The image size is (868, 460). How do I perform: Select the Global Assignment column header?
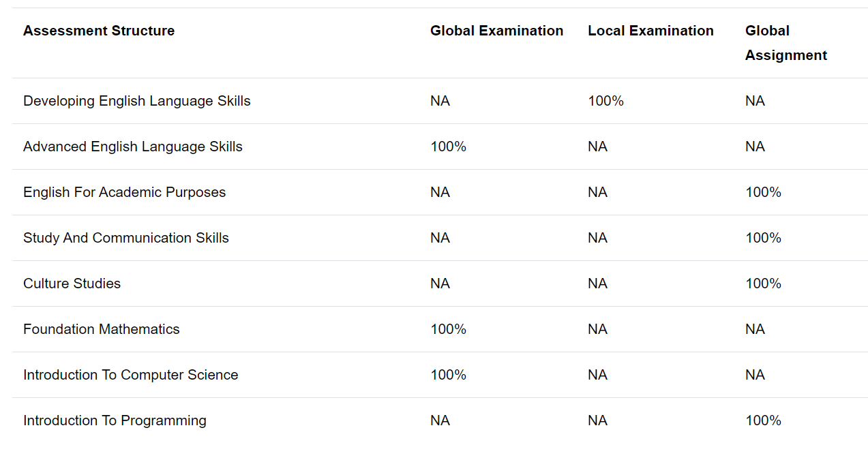[x=786, y=43]
